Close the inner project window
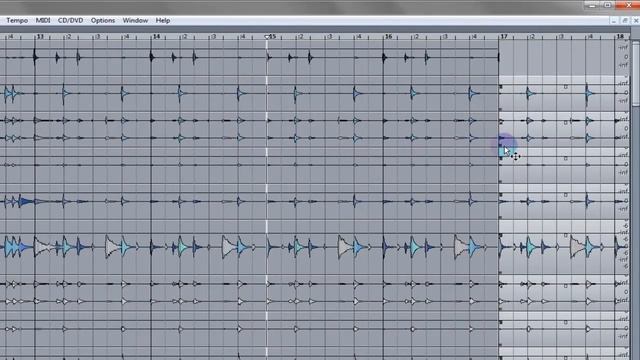Image resolution: width=640 pixels, height=360 pixels. pos(636,20)
